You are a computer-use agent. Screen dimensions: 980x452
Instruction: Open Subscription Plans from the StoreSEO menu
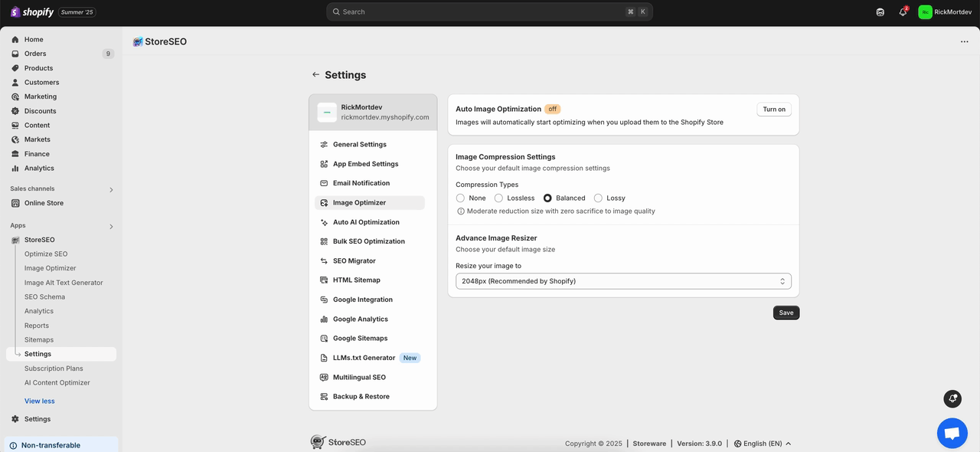click(51, 368)
